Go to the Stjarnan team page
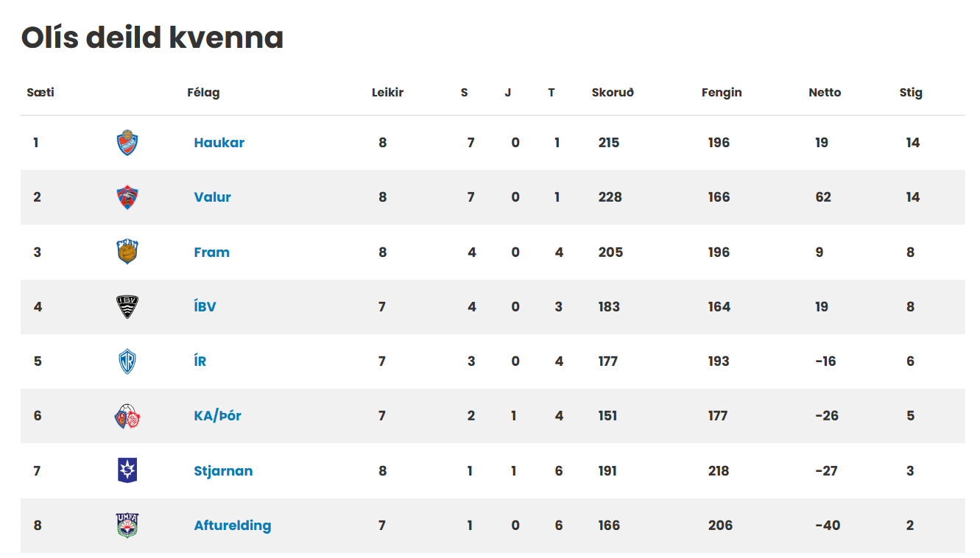 (223, 471)
